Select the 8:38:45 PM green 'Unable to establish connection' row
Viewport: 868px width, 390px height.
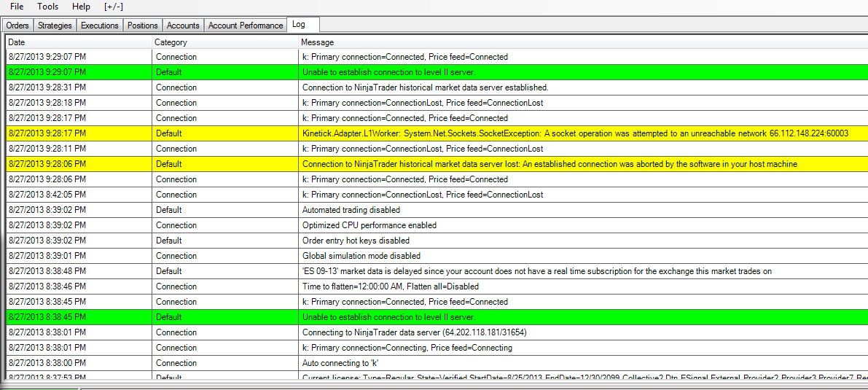tap(437, 317)
